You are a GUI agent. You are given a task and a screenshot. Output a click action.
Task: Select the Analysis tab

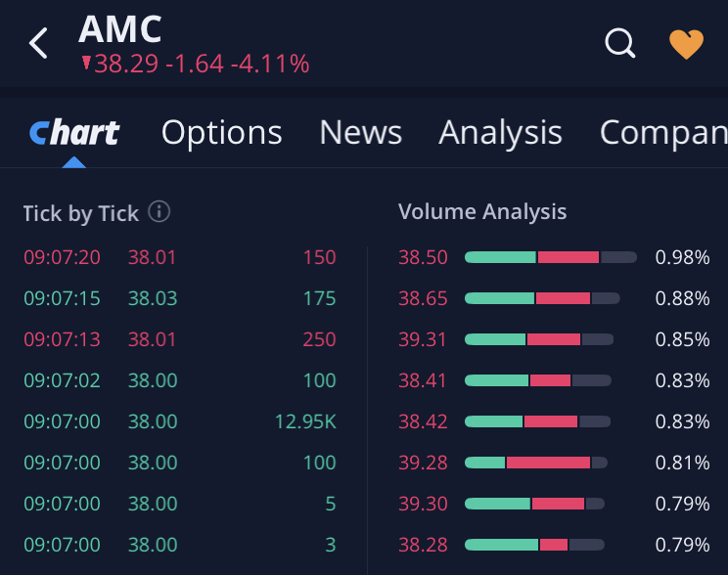[x=500, y=133]
